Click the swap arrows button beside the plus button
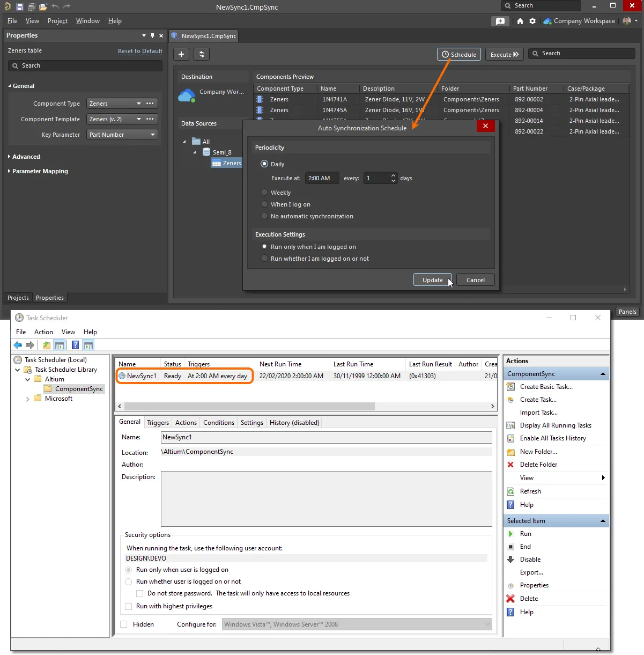This screenshot has width=644, height=655. 202,54
